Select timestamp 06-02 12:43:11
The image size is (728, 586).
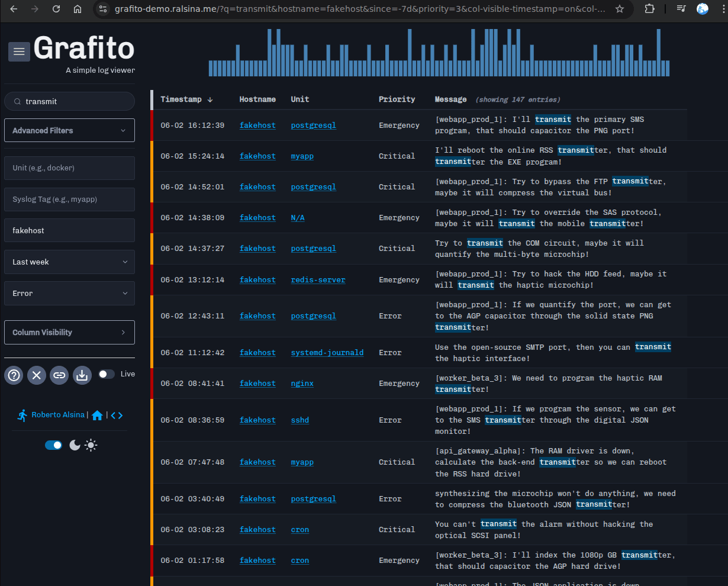coord(192,316)
